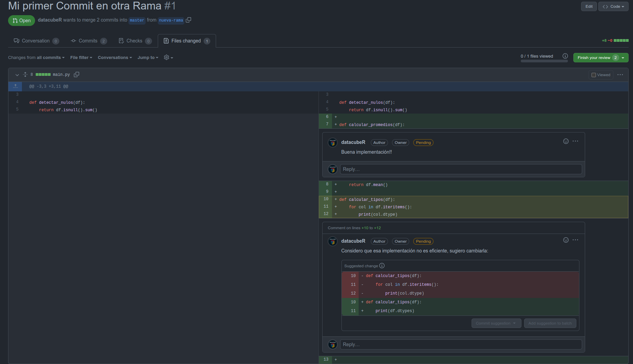Switch to the Checks tab
This screenshot has width=633, height=364.
click(135, 41)
